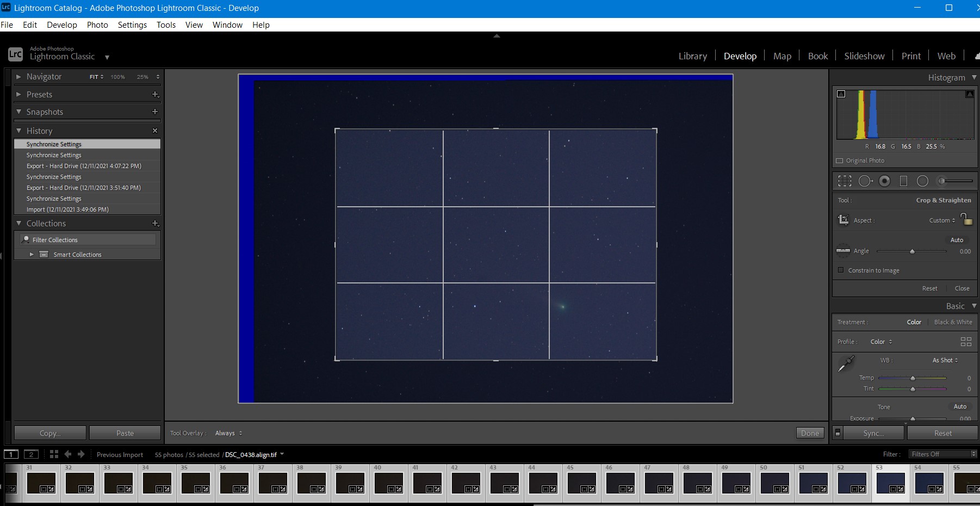Toggle shadow clipping indicator in Histogram
The image size is (980, 506).
click(x=841, y=94)
